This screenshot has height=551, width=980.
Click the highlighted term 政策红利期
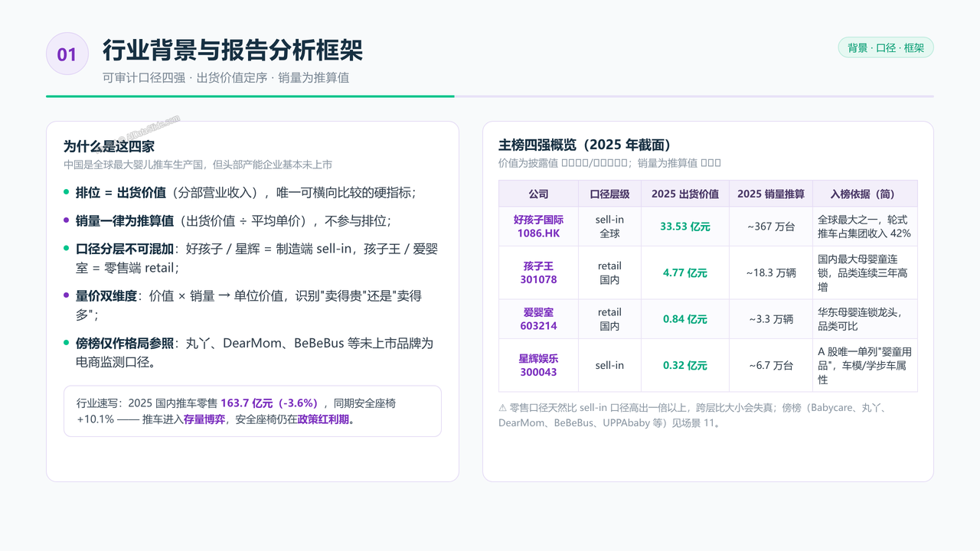coord(323,419)
